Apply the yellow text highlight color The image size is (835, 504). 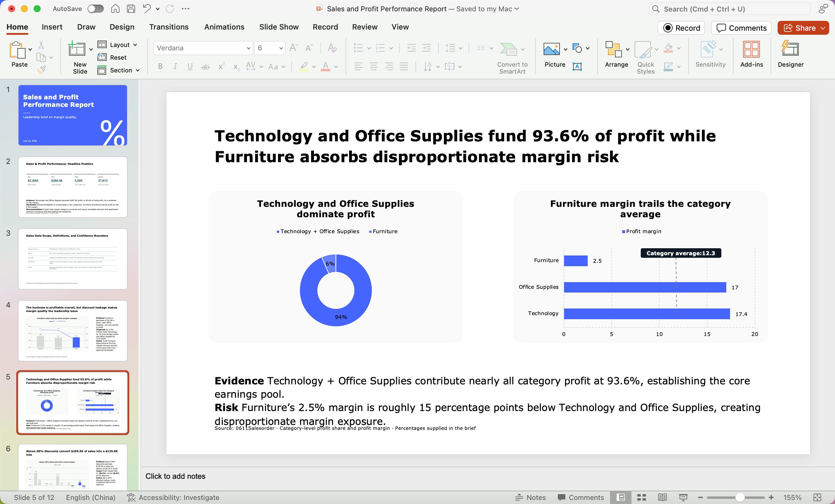304,66
